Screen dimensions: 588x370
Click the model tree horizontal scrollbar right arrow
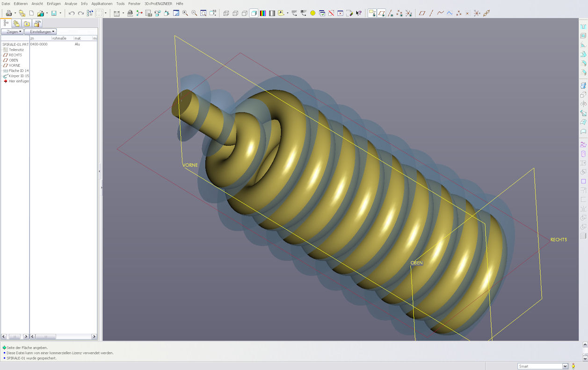pyautogui.click(x=94, y=336)
